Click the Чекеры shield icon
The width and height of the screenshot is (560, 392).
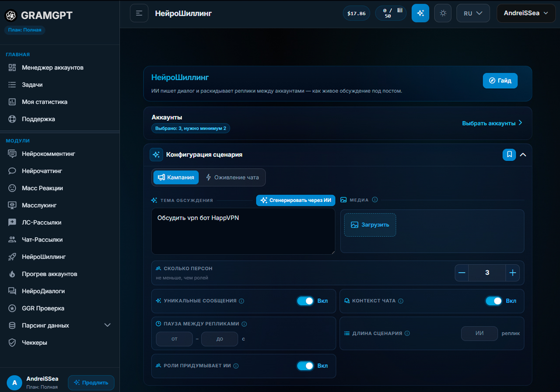12,343
